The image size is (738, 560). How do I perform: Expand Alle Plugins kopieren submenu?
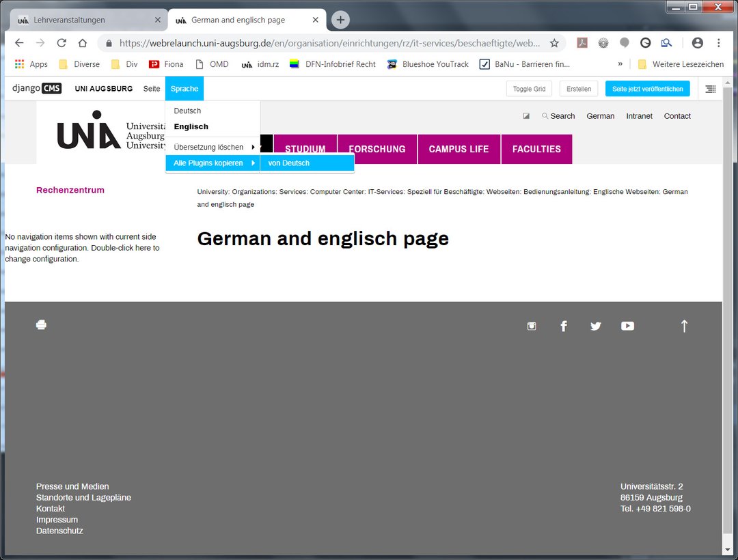point(213,163)
